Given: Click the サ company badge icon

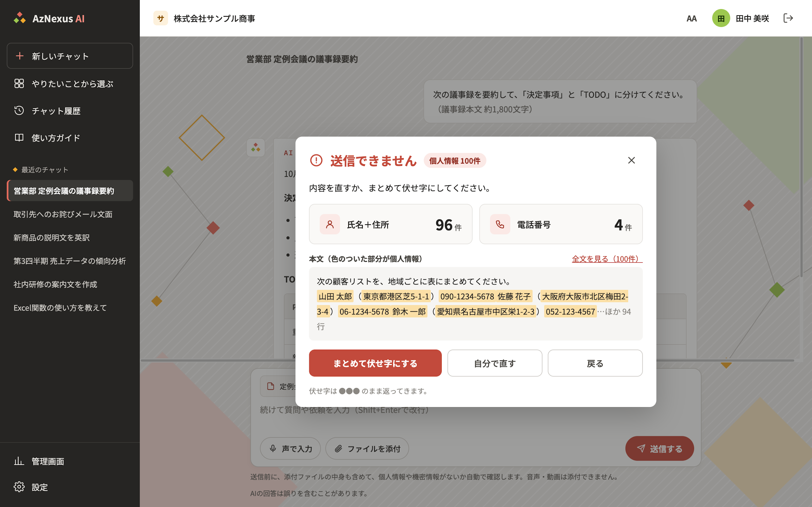Looking at the screenshot, I should (x=160, y=18).
